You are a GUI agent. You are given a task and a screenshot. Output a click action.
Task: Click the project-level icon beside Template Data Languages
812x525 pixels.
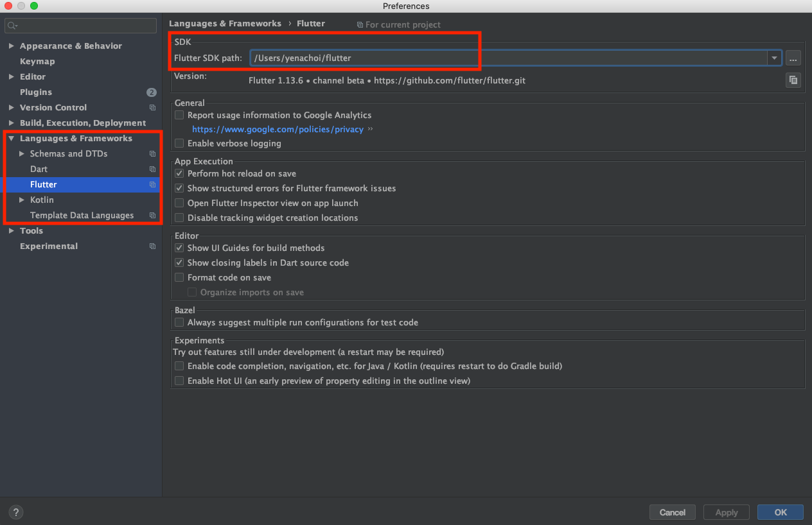tap(152, 216)
